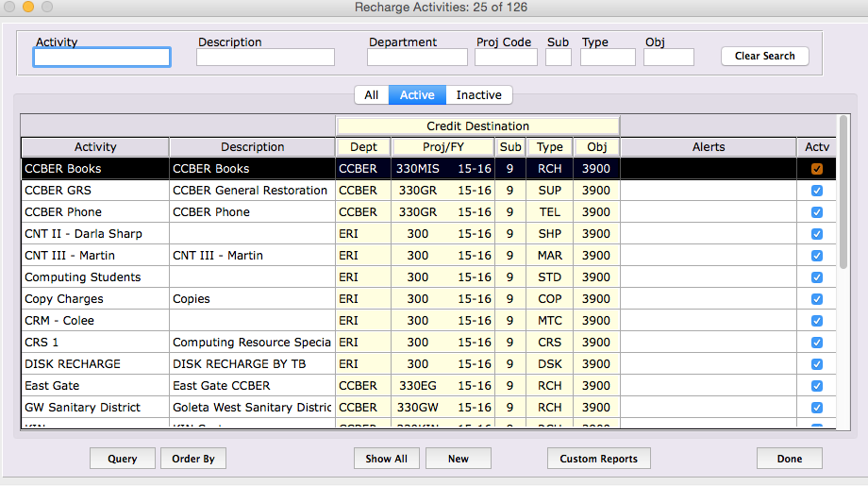Click the MTC type cell

(x=550, y=321)
